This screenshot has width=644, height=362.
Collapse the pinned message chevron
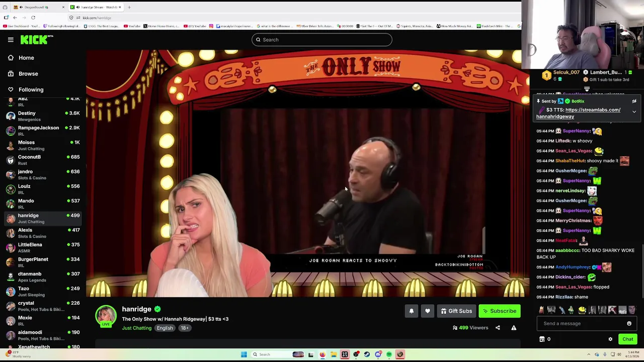(x=634, y=112)
